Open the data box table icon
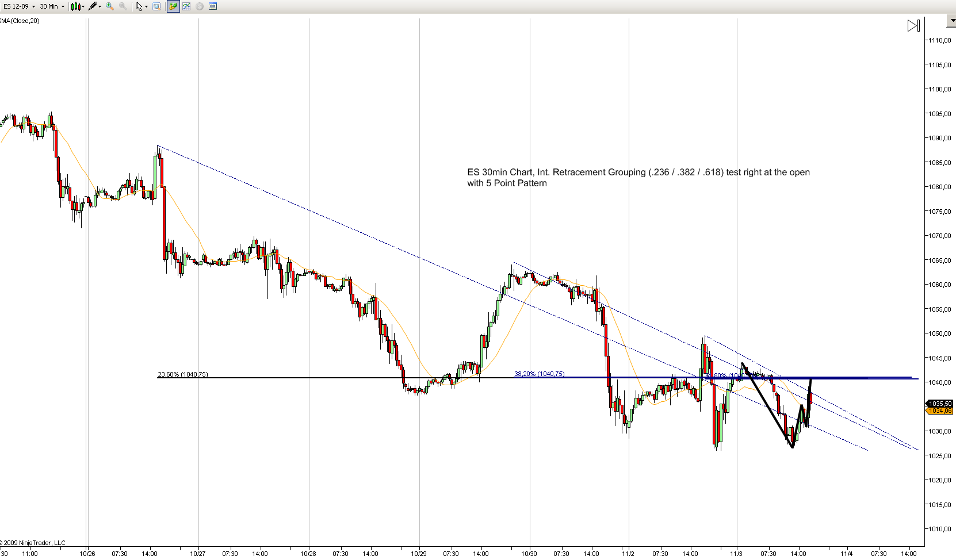This screenshot has width=956, height=560. click(213, 6)
